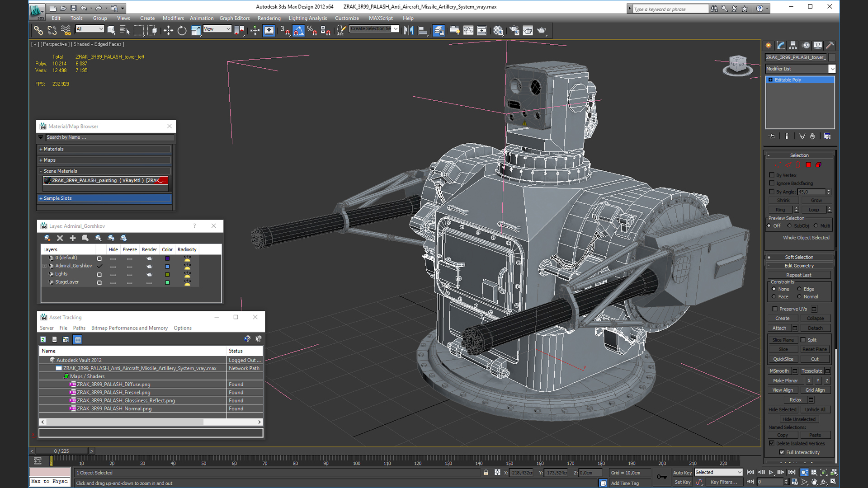Open the key mode Selected dropdown

pyautogui.click(x=719, y=472)
